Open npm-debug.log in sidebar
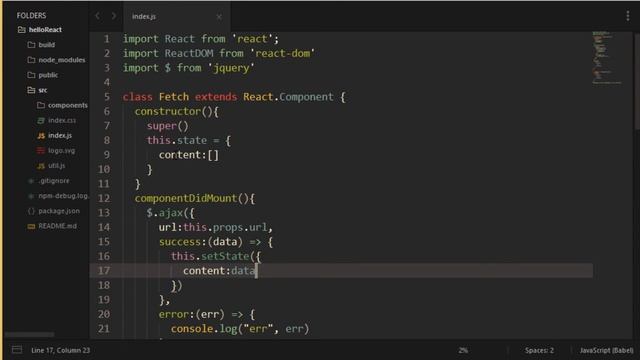Screen dimensions: 640x360 point(63,196)
